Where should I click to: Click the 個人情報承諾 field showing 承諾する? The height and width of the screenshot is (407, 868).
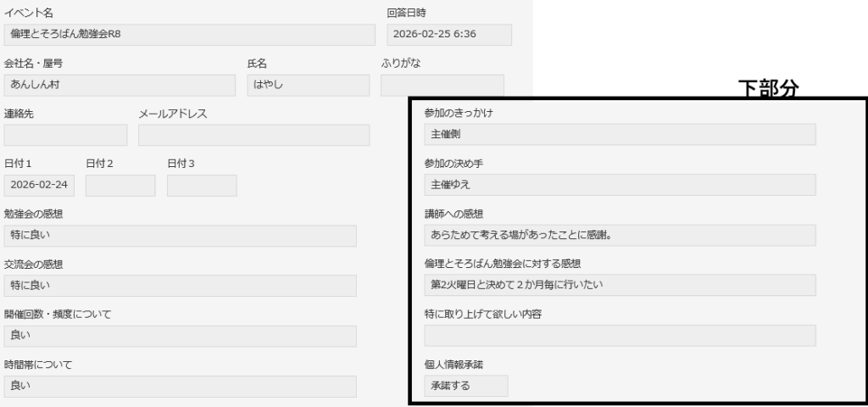click(x=465, y=386)
